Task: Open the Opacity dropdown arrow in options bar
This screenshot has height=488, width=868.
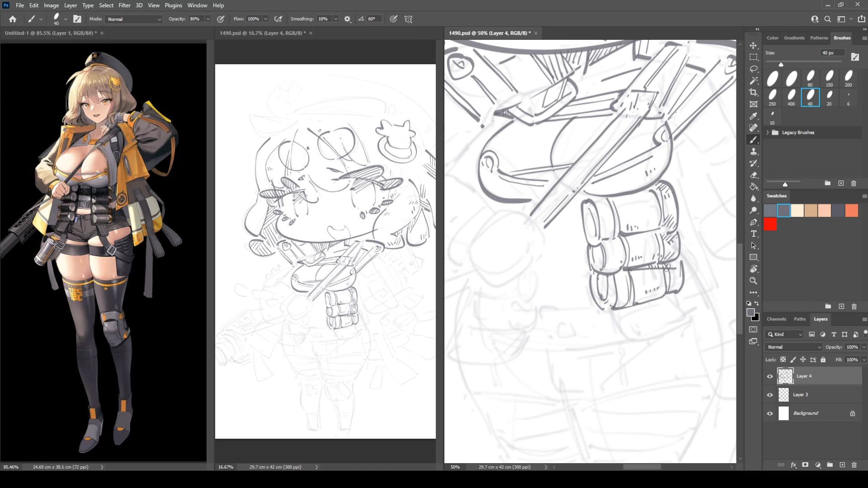Action: tap(208, 19)
